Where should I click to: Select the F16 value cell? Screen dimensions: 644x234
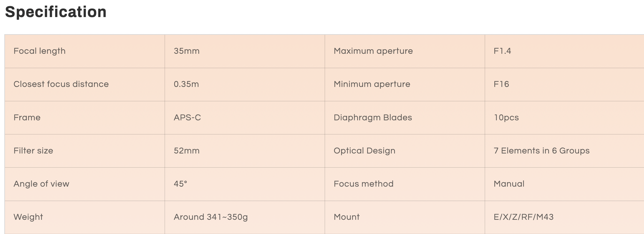[x=501, y=84]
